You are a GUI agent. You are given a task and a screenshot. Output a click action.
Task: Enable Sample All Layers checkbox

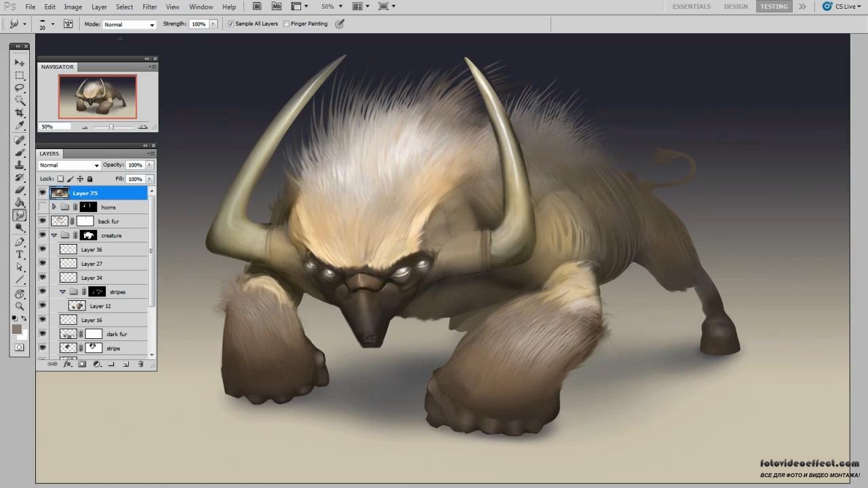(231, 24)
